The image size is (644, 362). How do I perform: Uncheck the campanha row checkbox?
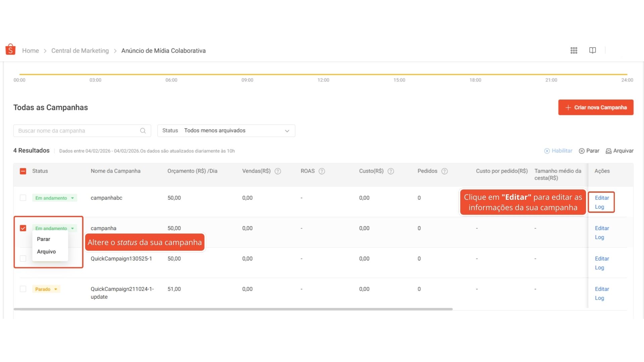(23, 228)
